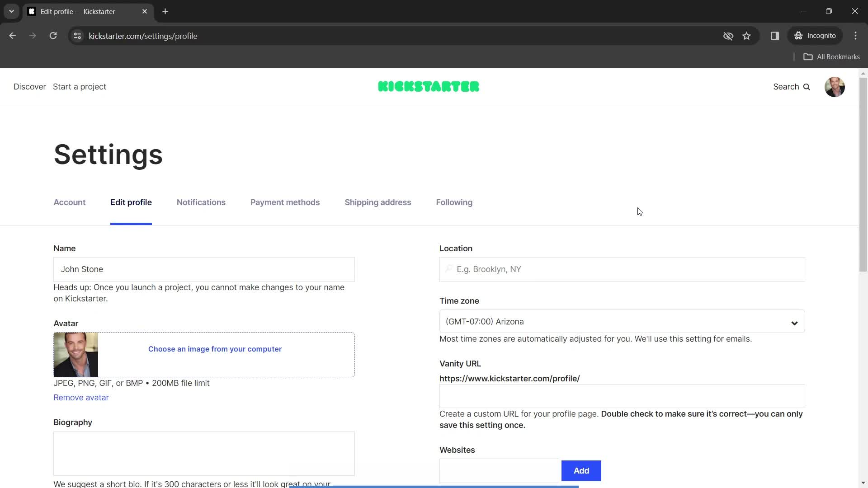Click the Vanity URL input field
Viewport: 868px width, 488px height.
622,396
